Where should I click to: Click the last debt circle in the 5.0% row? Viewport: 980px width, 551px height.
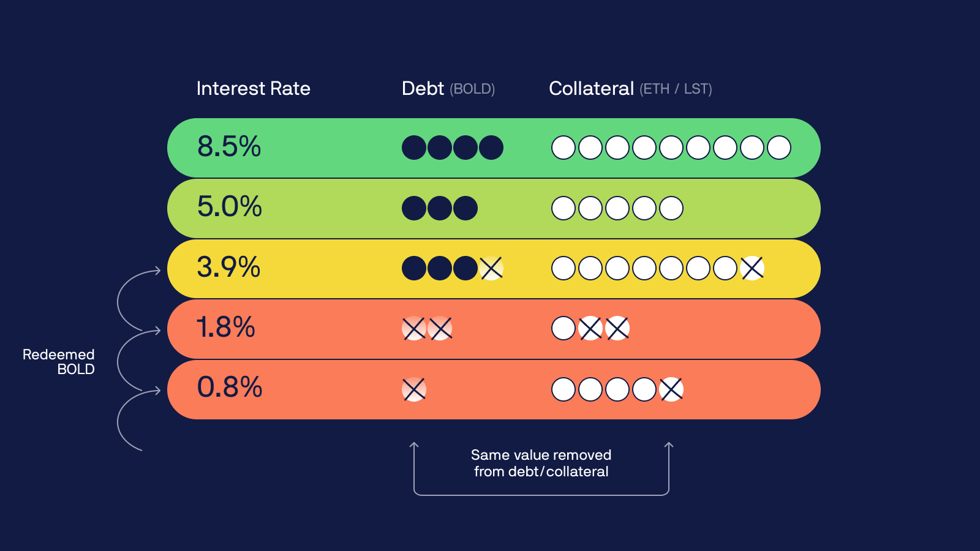pos(466,208)
